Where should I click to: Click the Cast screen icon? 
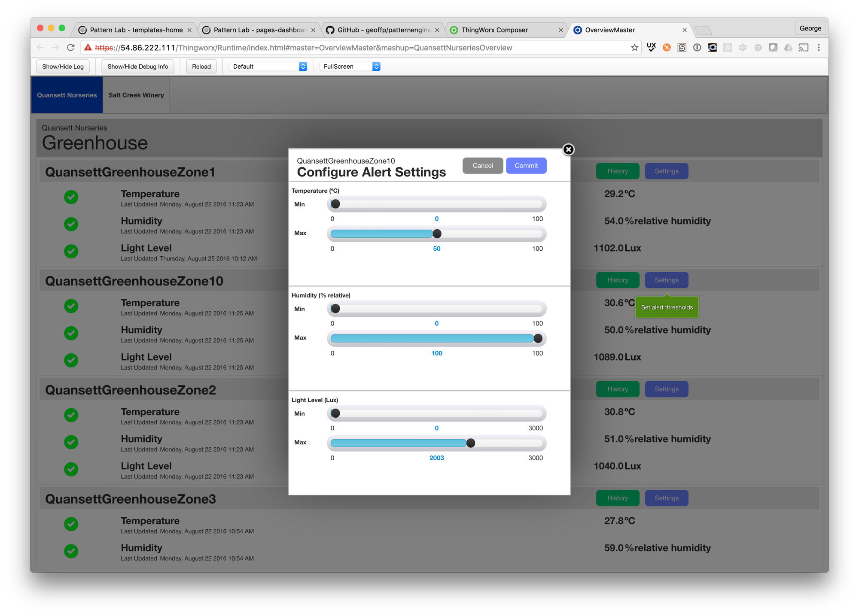pos(803,48)
